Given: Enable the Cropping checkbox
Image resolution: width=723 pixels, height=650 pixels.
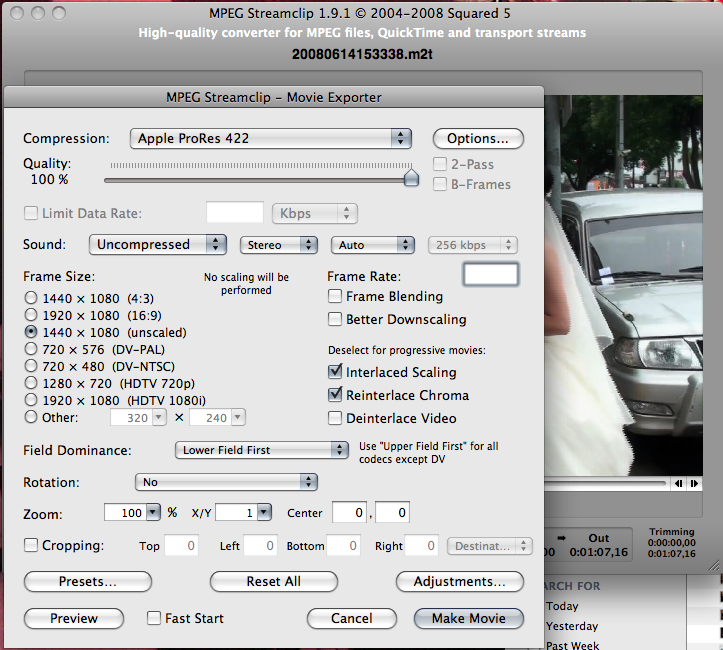Looking at the screenshot, I should click(x=31, y=545).
